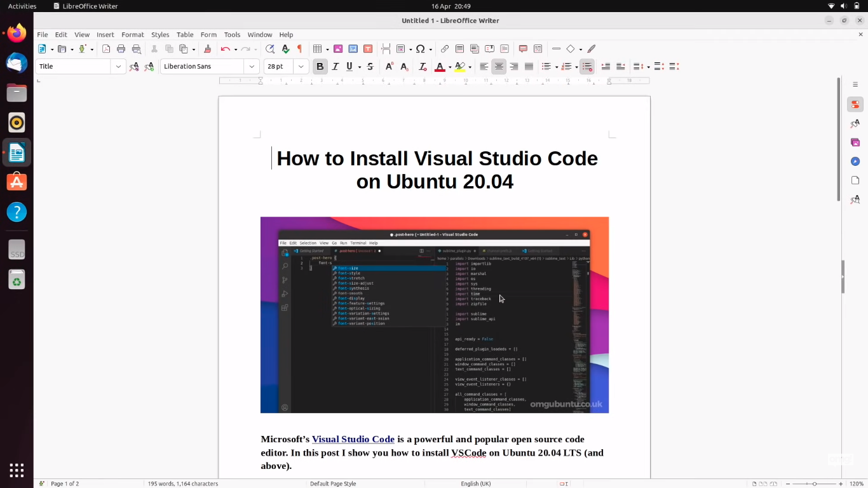Viewport: 868px width, 488px height.
Task: Click the VS Code screenshot image
Action: click(435, 315)
